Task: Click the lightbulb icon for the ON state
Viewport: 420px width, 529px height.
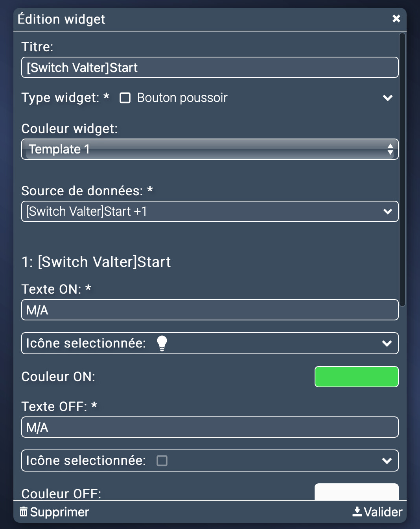Action: pyautogui.click(x=162, y=343)
